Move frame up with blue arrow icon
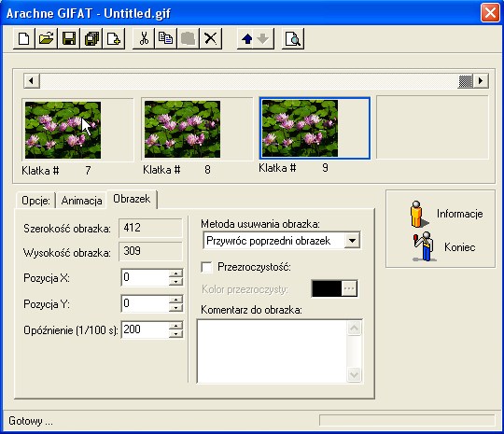 [246, 39]
